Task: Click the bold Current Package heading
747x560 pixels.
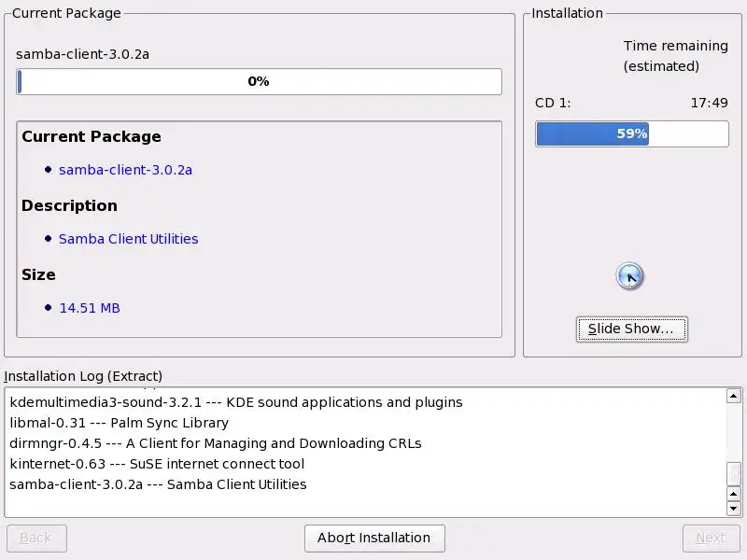Action: pos(92,136)
